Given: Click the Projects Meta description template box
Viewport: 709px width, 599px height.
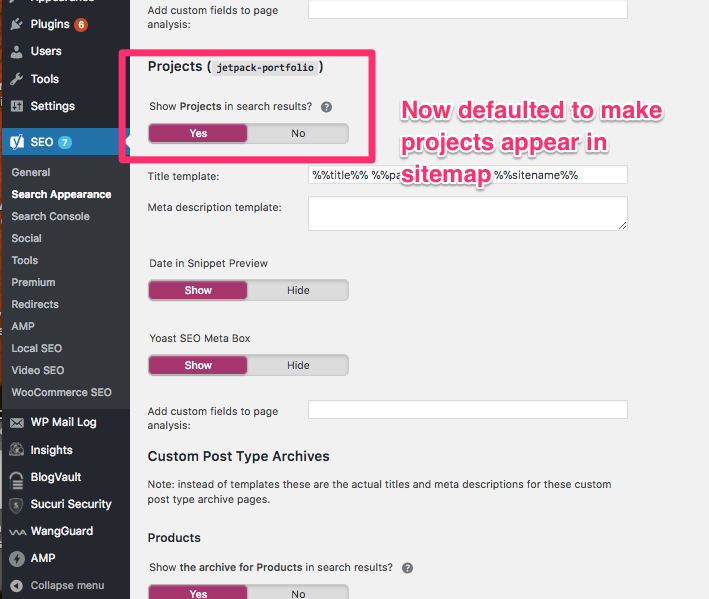Looking at the screenshot, I should point(468,213).
